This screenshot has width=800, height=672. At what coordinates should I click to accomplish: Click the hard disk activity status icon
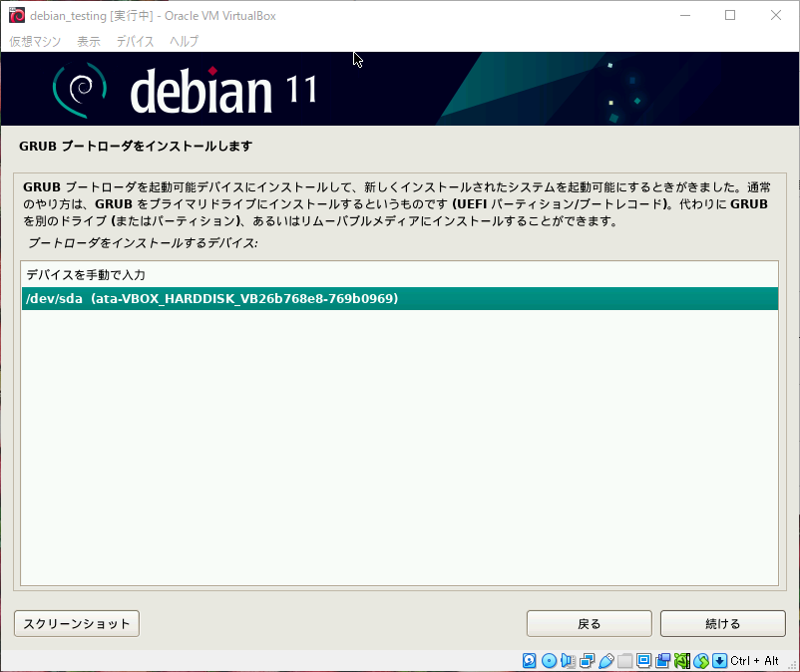click(529, 661)
